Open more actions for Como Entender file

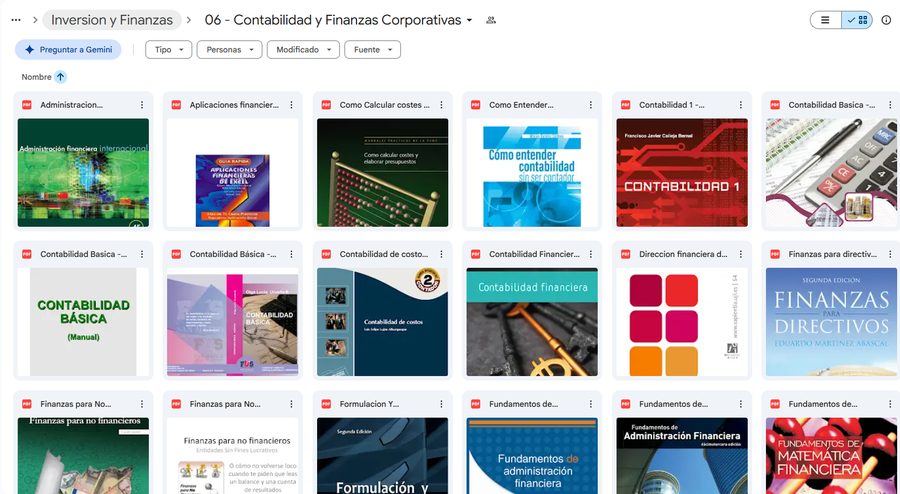pyautogui.click(x=591, y=105)
